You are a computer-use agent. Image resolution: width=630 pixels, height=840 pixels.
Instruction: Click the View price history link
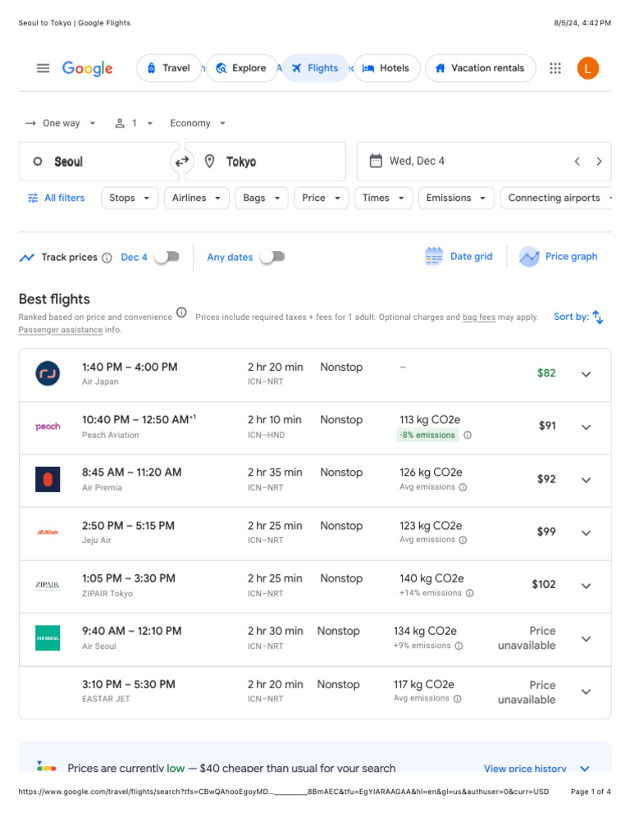click(525, 769)
